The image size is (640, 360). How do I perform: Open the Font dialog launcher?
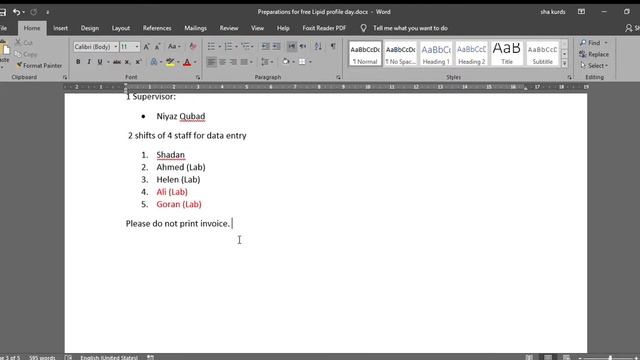[x=198, y=77]
